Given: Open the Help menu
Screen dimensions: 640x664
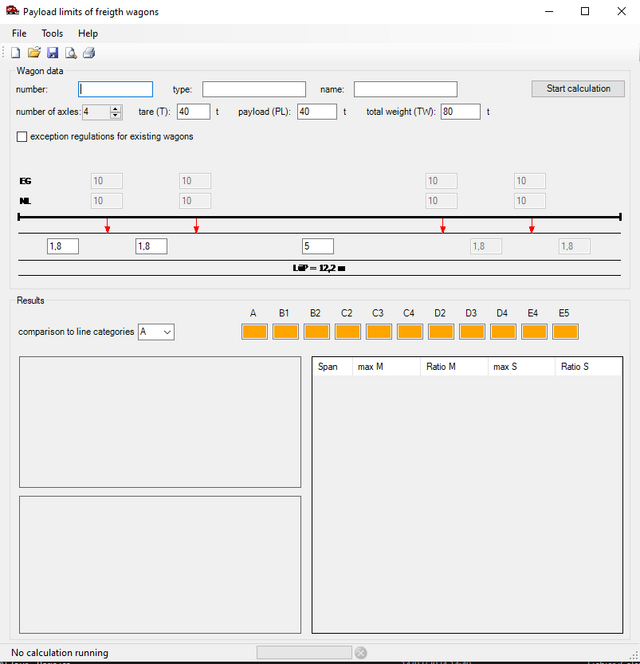Looking at the screenshot, I should [88, 33].
